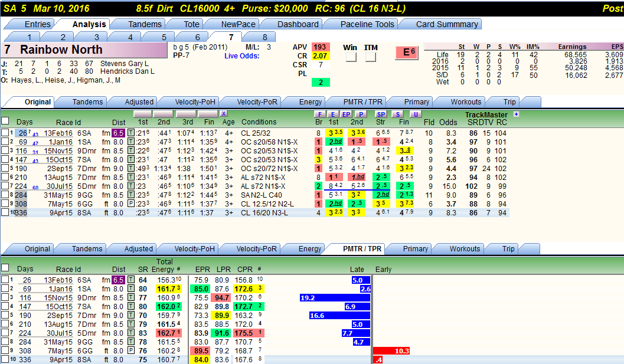
Task: Switch to the Dashboard tab
Action: tap(298, 24)
